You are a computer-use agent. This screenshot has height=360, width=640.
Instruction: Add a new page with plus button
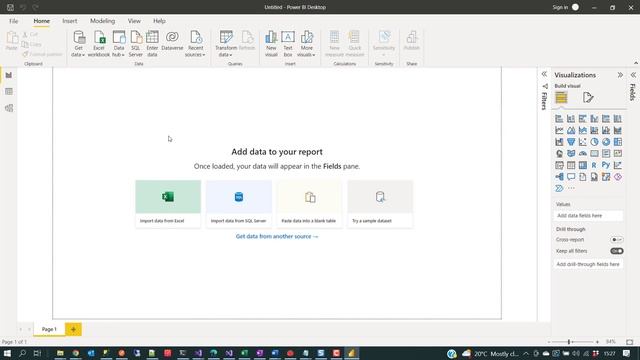click(x=73, y=329)
